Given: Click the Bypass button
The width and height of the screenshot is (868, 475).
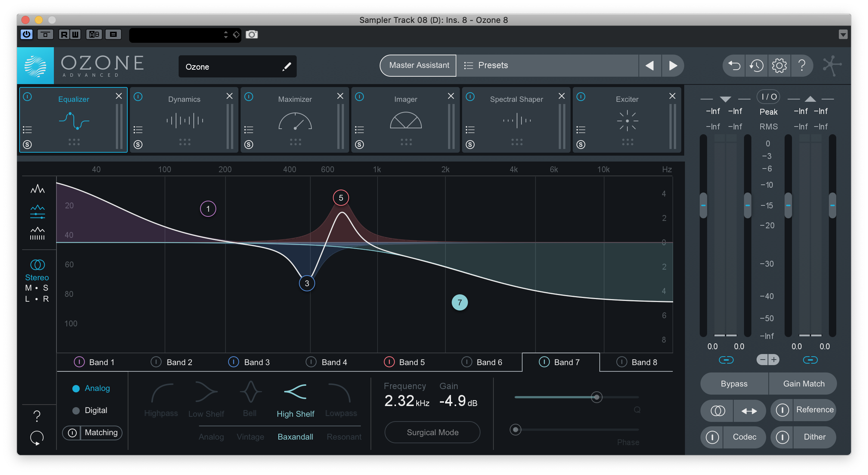Looking at the screenshot, I should point(734,384).
